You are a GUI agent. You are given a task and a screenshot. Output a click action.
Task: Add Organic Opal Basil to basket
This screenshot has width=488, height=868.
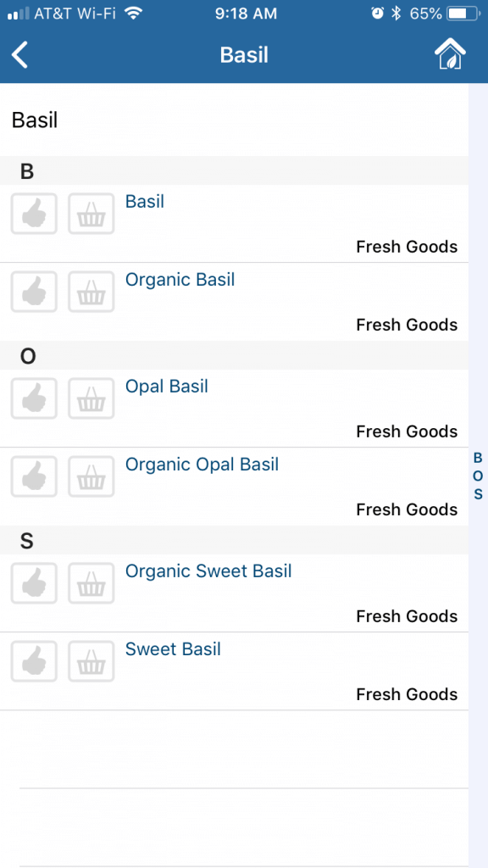tap(91, 476)
